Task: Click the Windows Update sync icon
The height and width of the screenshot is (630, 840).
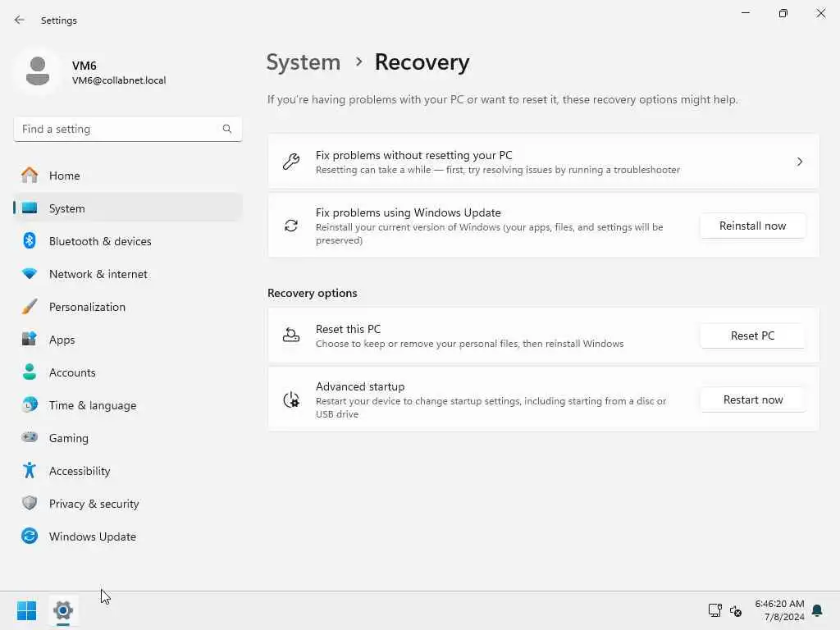Action: 30,536
